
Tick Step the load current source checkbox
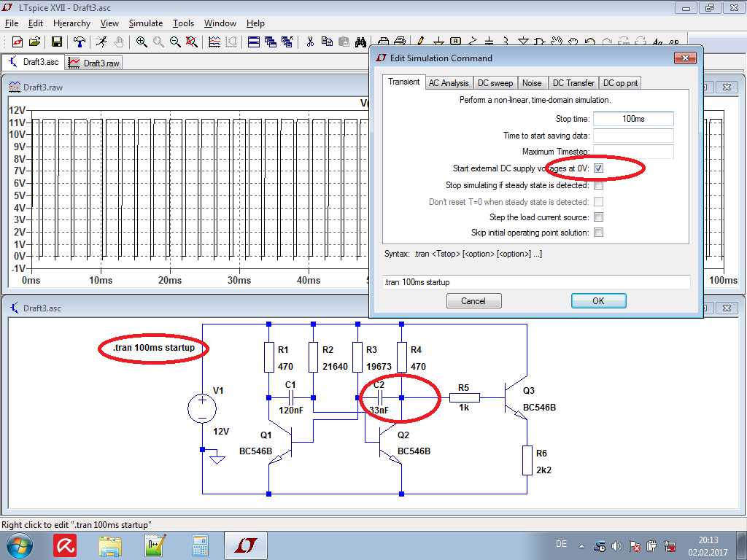click(599, 217)
